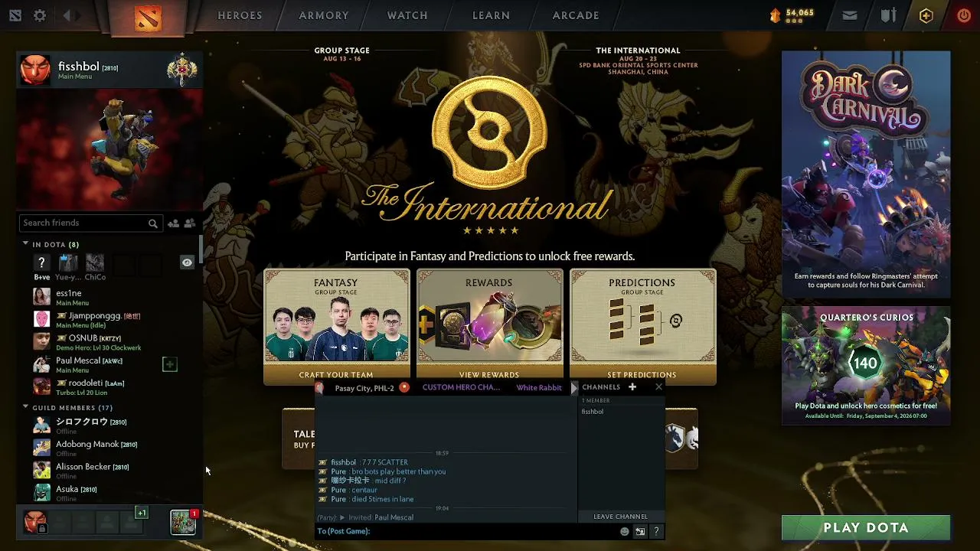Open the Steam overlay icon at top-left

pyautogui.click(x=15, y=15)
